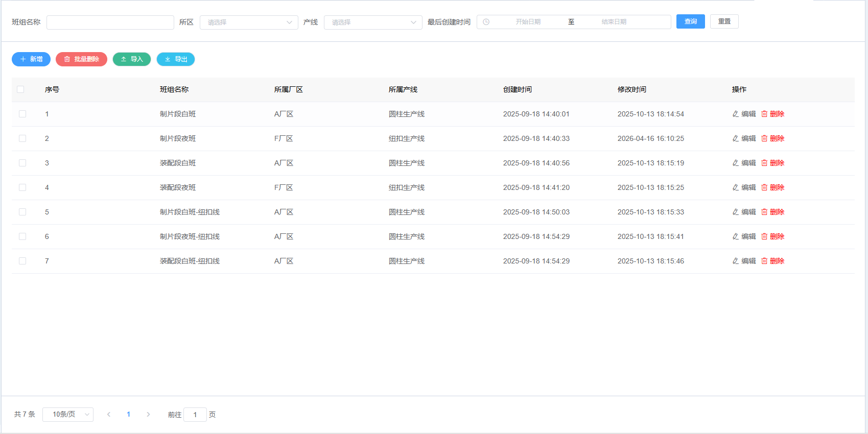Open the 所区 dropdown
The height and width of the screenshot is (434, 868).
coord(249,22)
